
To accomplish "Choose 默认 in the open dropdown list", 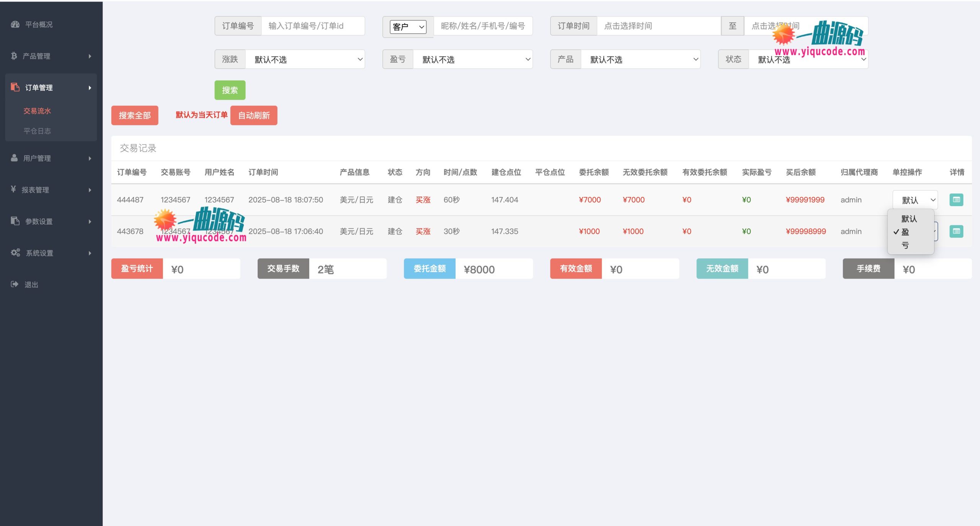I will click(x=909, y=219).
